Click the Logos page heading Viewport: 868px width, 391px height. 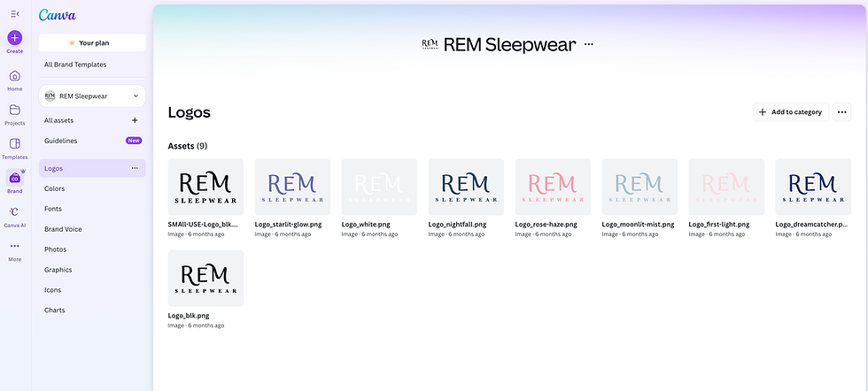[x=190, y=113]
